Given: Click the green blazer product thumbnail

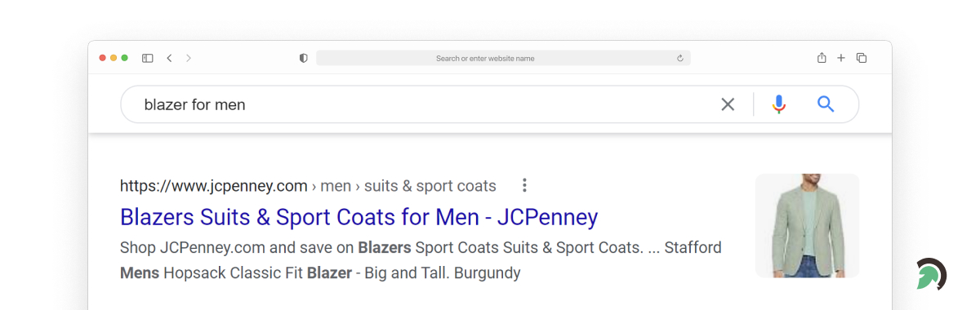Looking at the screenshot, I should [x=807, y=225].
